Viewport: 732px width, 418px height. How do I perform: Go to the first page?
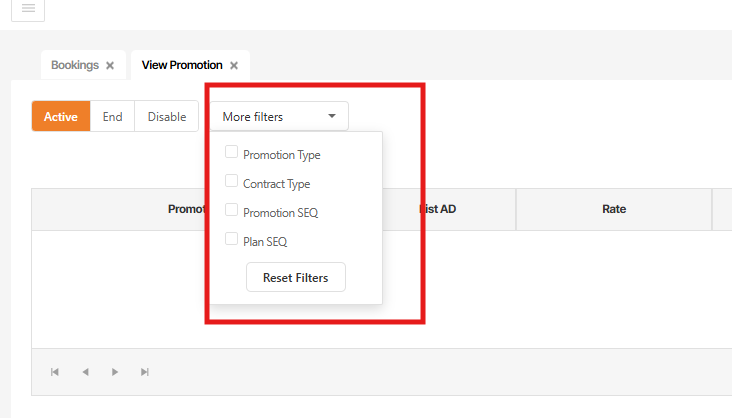pyautogui.click(x=55, y=372)
